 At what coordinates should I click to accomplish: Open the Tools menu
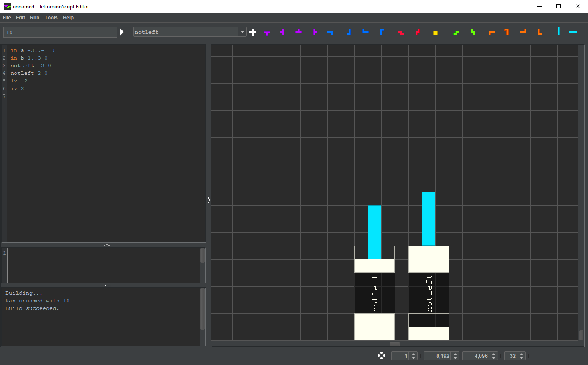click(51, 18)
